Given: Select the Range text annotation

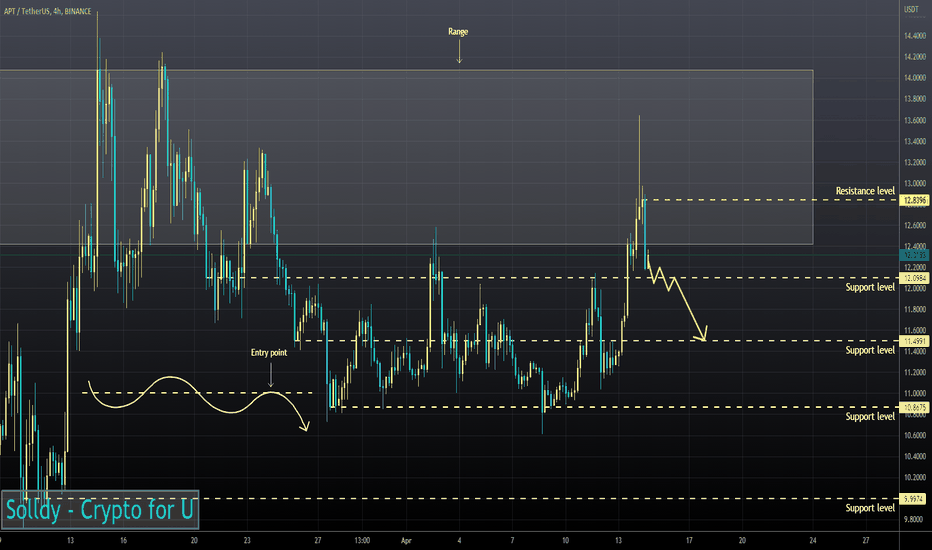Looking at the screenshot, I should tap(458, 32).
